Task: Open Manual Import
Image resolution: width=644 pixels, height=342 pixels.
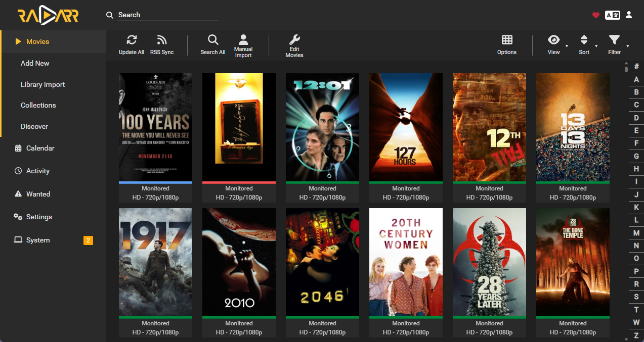Action: pos(243,46)
